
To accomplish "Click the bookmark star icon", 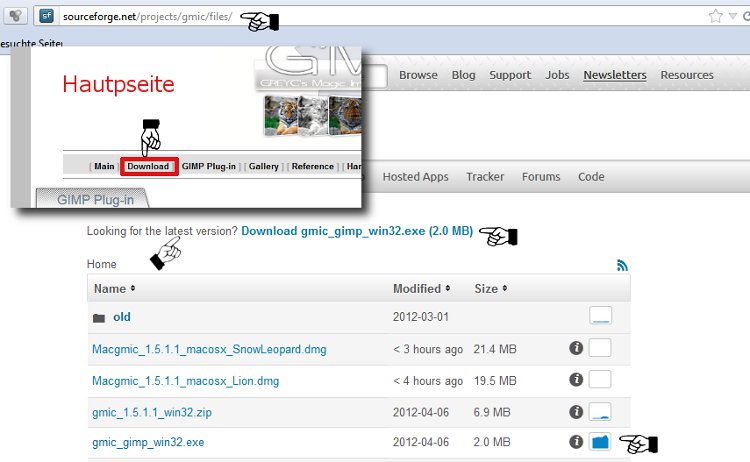I will coord(715,16).
